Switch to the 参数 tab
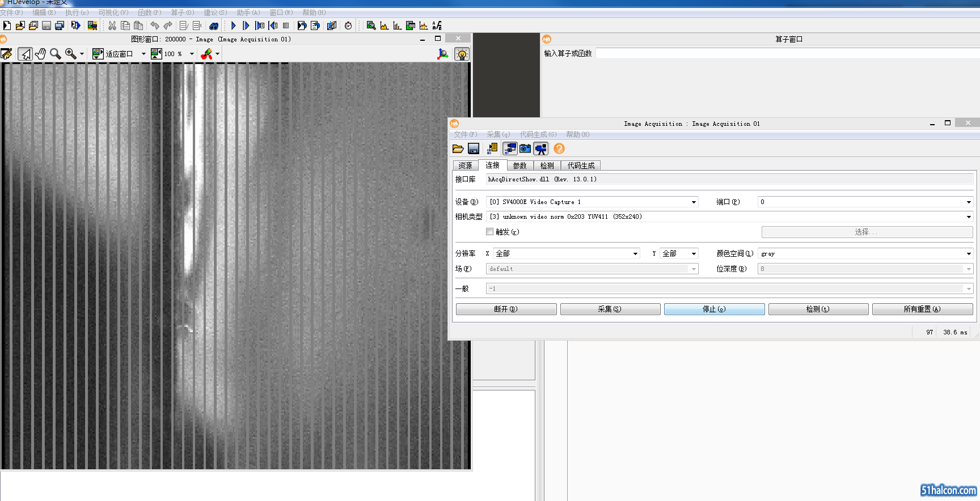Screen dimensions: 980x501 tap(519, 165)
